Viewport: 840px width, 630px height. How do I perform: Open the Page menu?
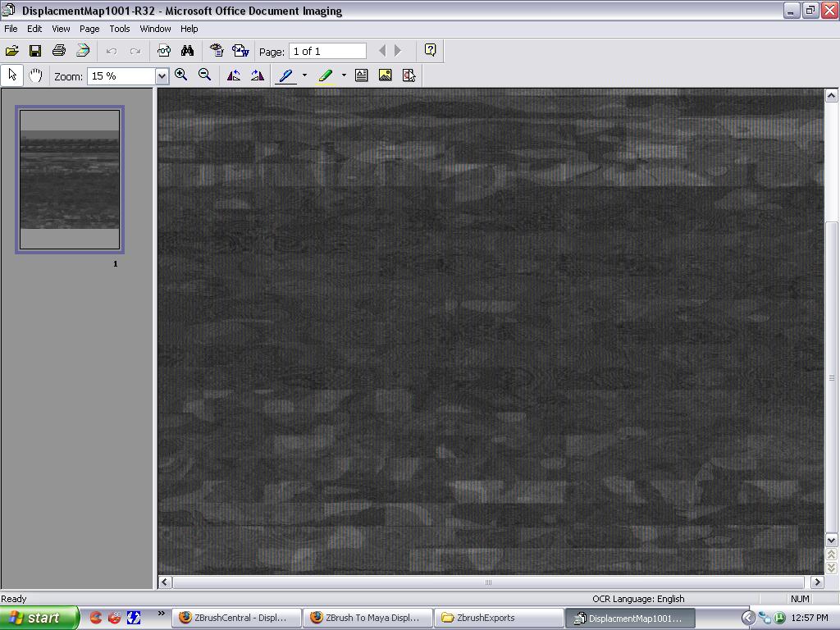(x=89, y=29)
